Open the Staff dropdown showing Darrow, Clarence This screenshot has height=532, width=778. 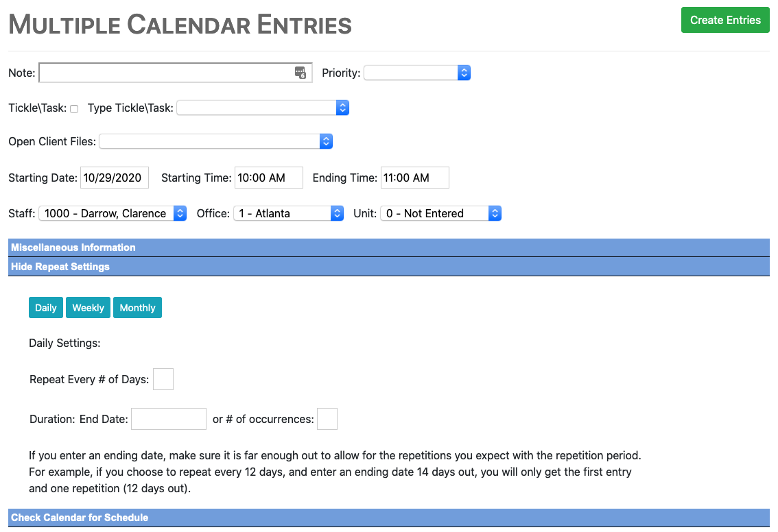coord(113,213)
